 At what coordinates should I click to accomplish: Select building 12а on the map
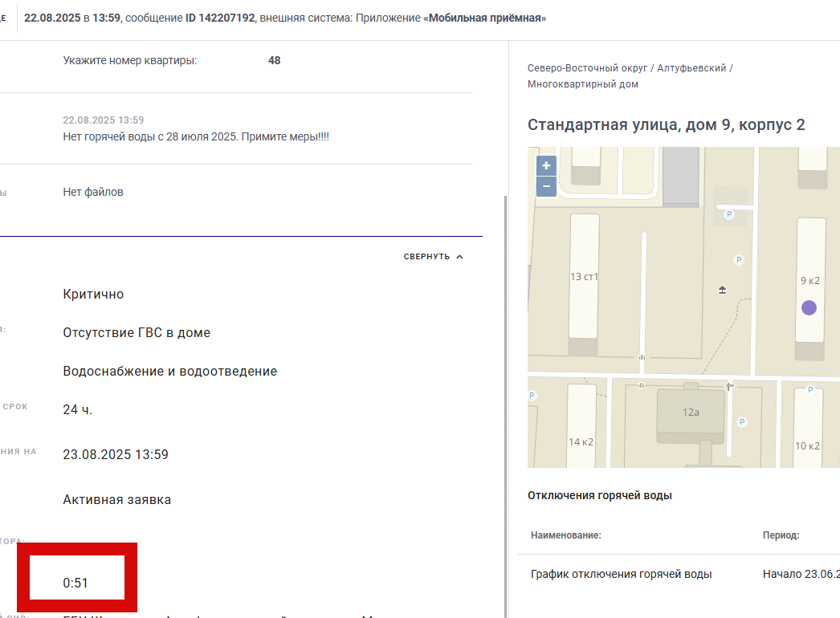pos(691,413)
